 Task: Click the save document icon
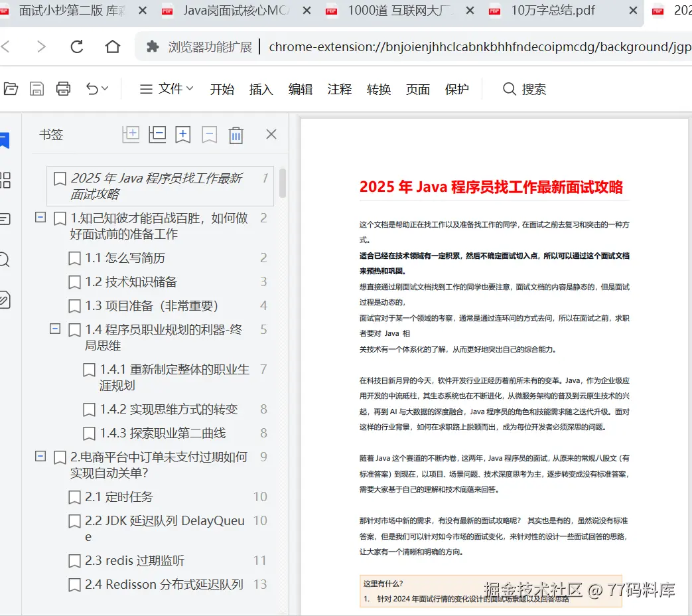coord(36,88)
